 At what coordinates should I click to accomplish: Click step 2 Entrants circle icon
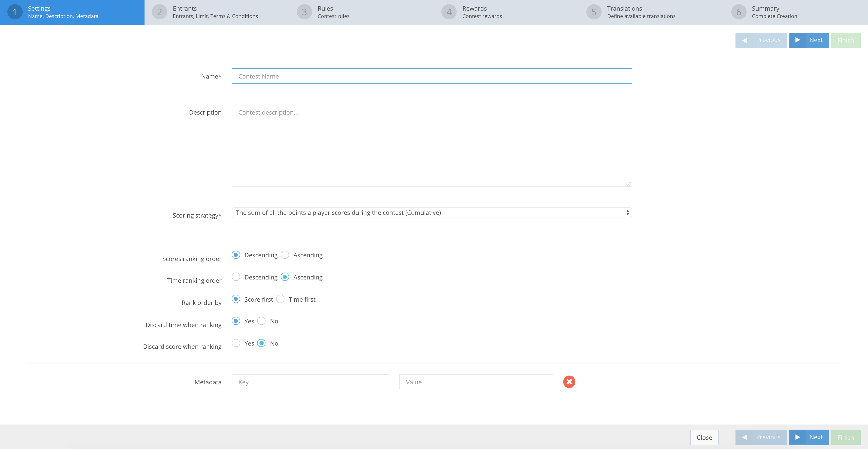[159, 12]
